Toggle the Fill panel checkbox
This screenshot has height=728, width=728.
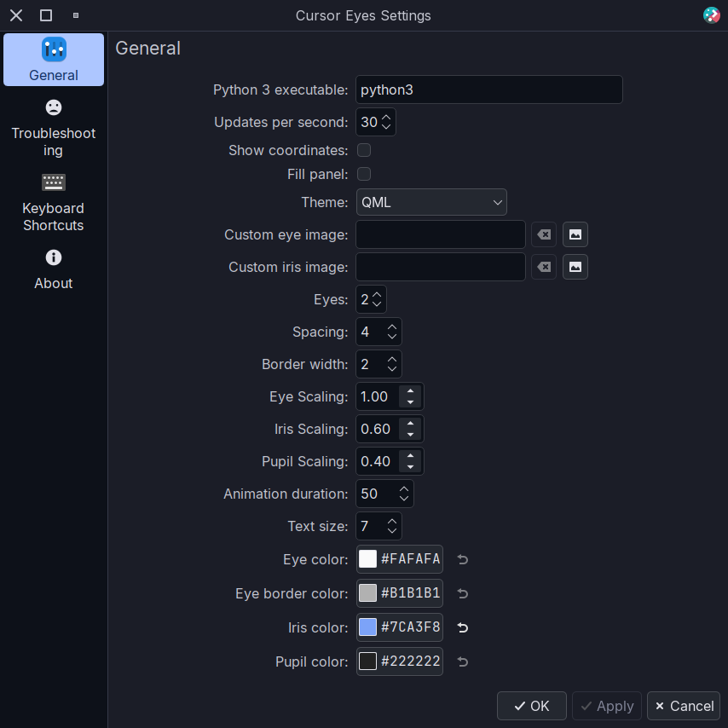tap(364, 174)
